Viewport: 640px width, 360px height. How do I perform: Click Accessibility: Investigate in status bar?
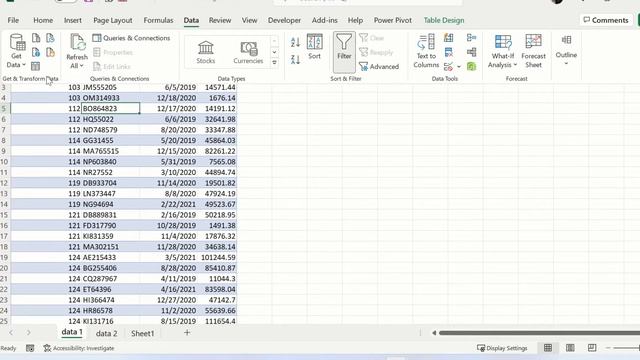79,348
